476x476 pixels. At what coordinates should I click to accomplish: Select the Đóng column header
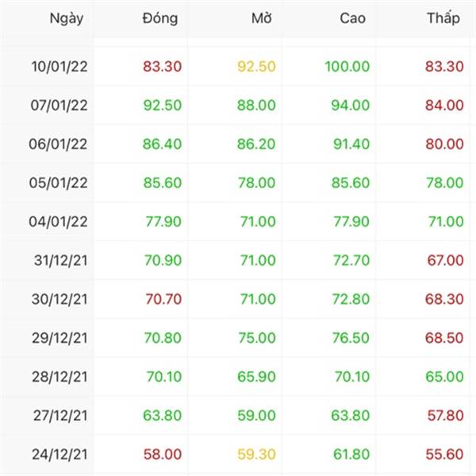(x=160, y=18)
